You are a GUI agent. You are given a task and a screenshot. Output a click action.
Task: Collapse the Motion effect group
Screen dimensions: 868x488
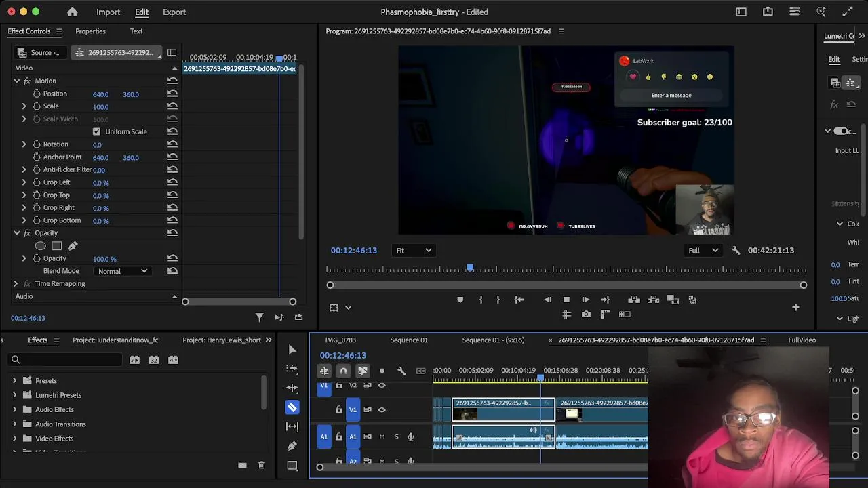point(17,81)
